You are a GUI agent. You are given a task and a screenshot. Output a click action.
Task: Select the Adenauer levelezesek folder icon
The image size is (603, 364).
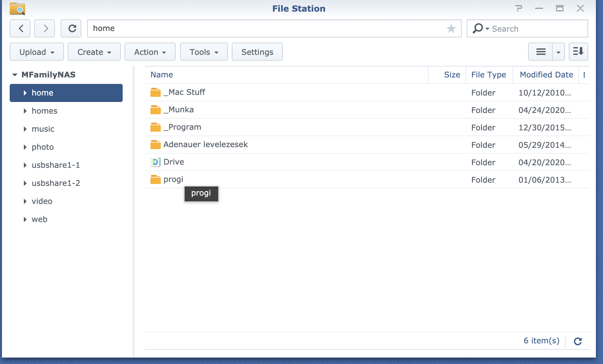(x=156, y=145)
